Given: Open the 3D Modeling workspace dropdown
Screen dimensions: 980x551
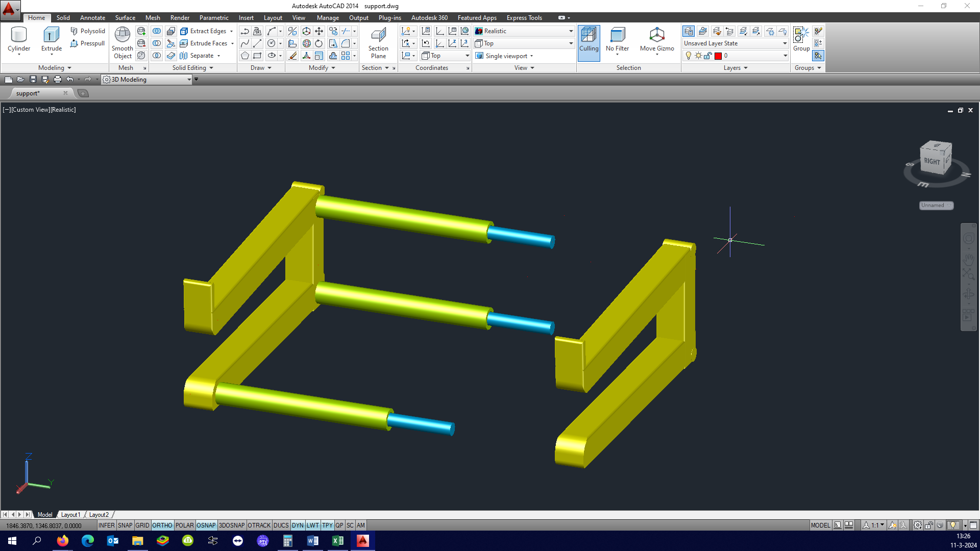Looking at the screenshot, I should pos(147,79).
